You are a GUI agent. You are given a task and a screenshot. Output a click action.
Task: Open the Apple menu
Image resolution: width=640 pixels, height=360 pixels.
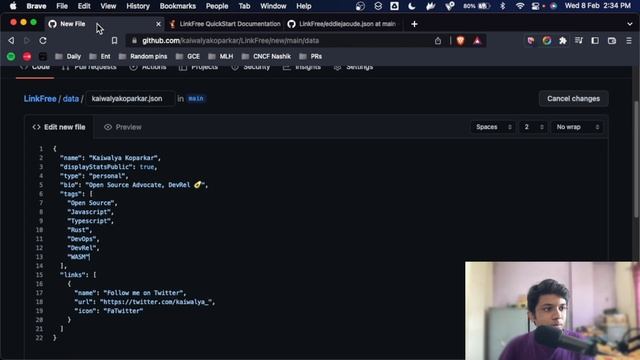point(13,6)
